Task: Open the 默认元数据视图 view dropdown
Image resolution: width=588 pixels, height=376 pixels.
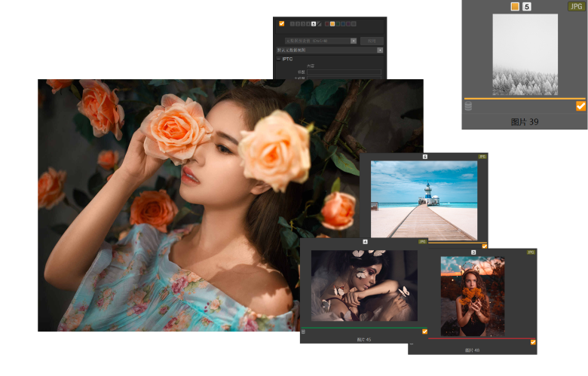Action: pyautogui.click(x=378, y=50)
